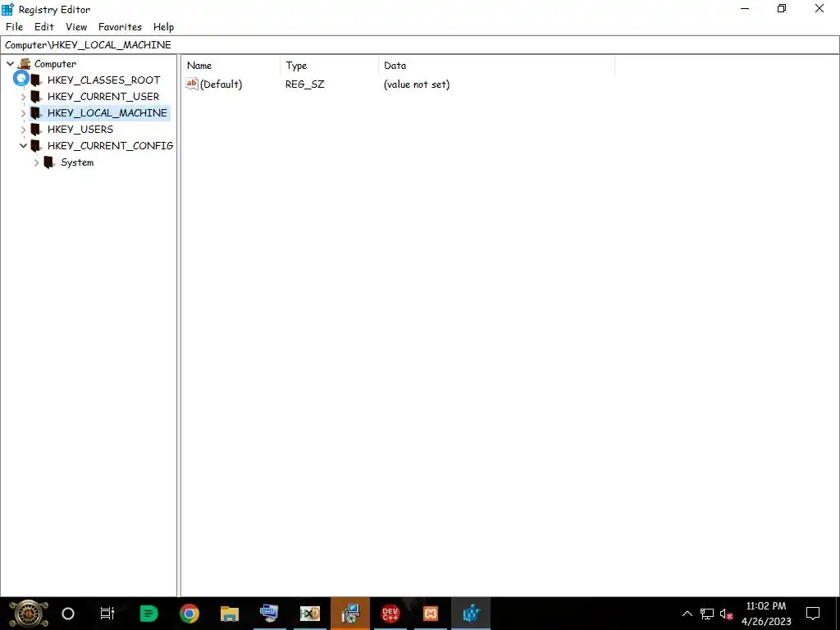The width and height of the screenshot is (840, 630).
Task: Select the (Default) value name
Action: click(x=221, y=84)
